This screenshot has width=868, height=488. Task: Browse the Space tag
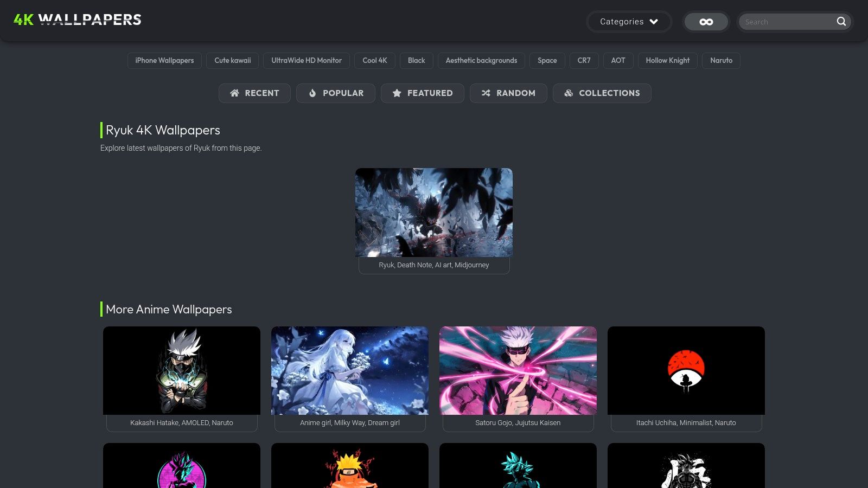click(x=547, y=61)
